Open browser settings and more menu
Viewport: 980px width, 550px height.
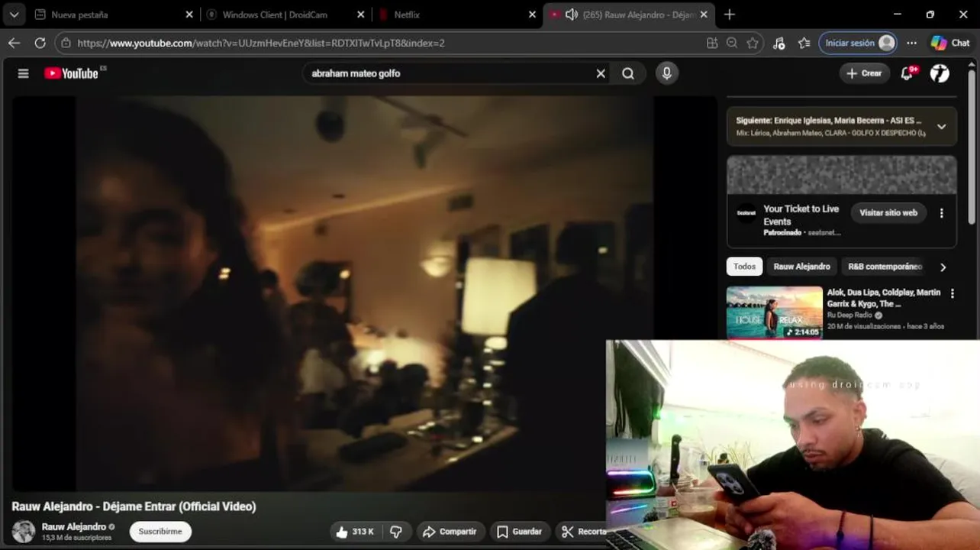pos(911,43)
